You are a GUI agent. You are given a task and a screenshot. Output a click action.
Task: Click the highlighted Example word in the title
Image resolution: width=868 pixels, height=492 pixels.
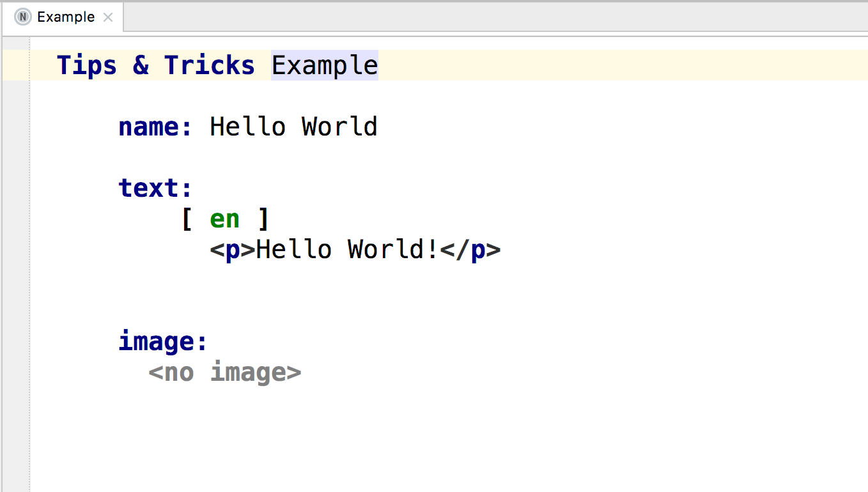click(x=324, y=64)
